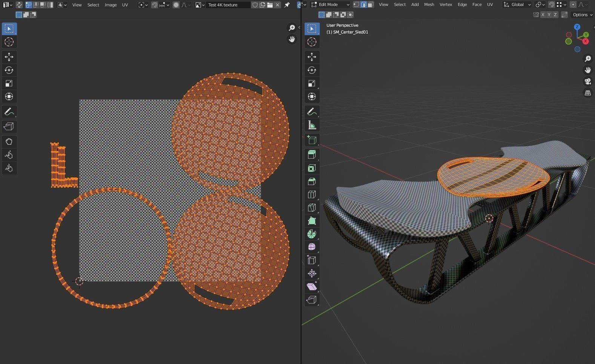Image resolution: width=595 pixels, height=364 pixels.
Task: Open the Vertex menu
Action: [x=446, y=5]
